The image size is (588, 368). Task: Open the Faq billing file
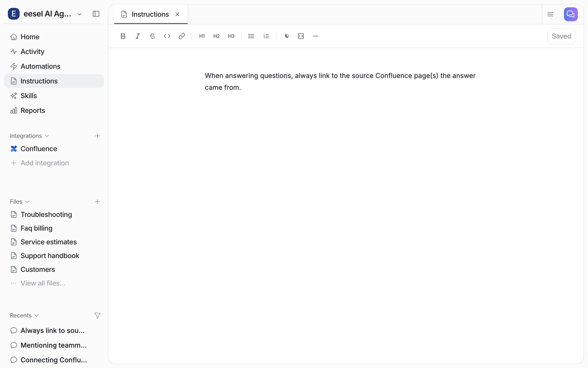pyautogui.click(x=54, y=228)
